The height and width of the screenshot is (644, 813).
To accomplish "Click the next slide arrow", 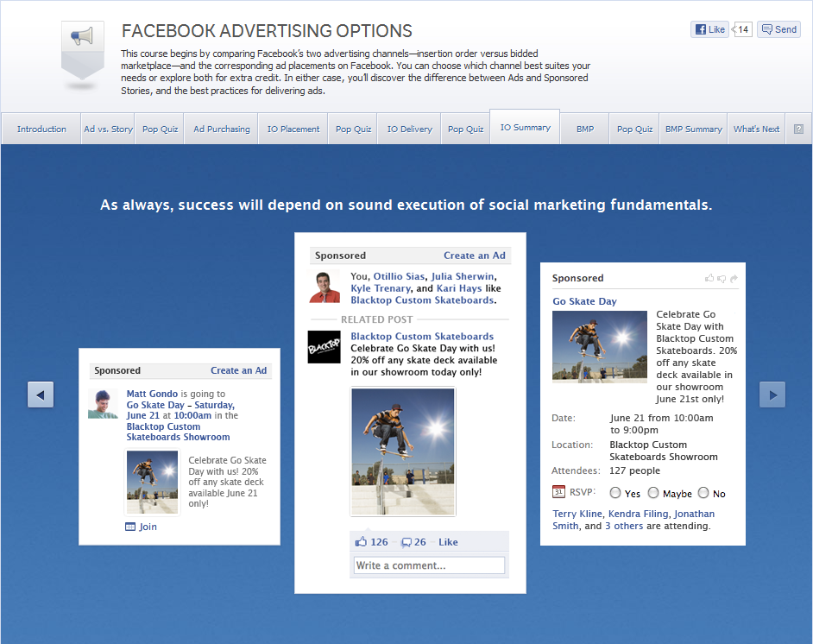I will [x=772, y=395].
